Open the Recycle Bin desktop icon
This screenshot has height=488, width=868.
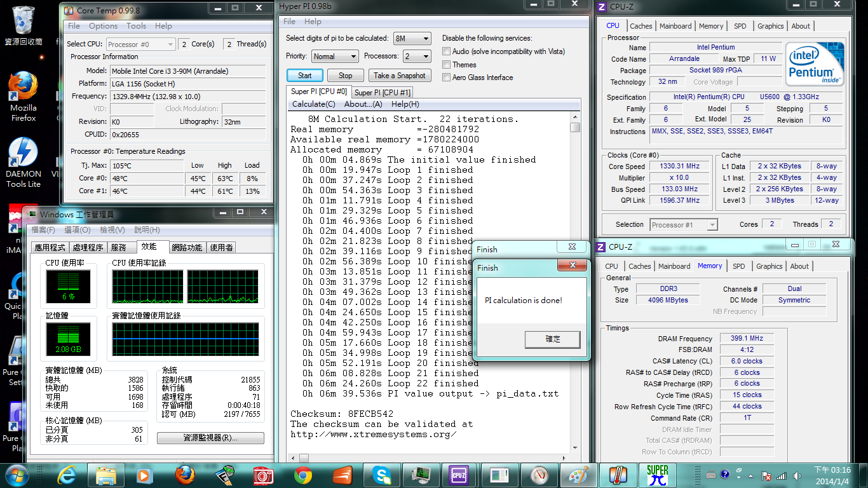point(24,25)
